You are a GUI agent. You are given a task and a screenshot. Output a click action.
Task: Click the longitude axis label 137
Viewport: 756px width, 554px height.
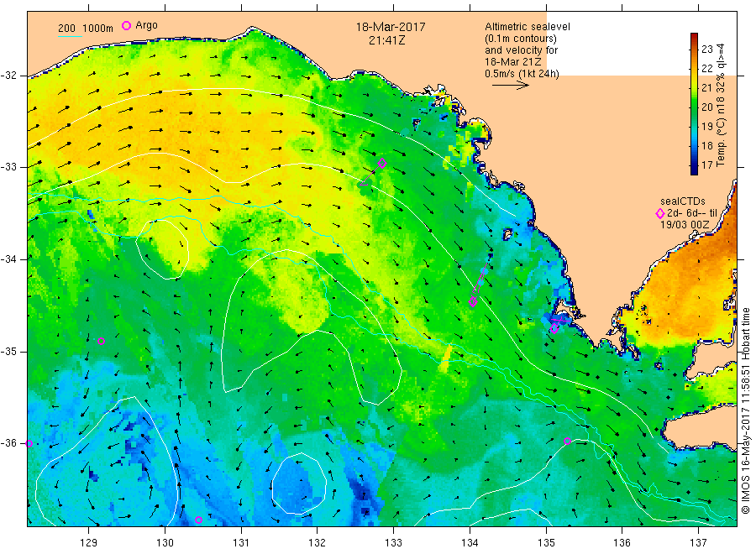tap(698, 543)
